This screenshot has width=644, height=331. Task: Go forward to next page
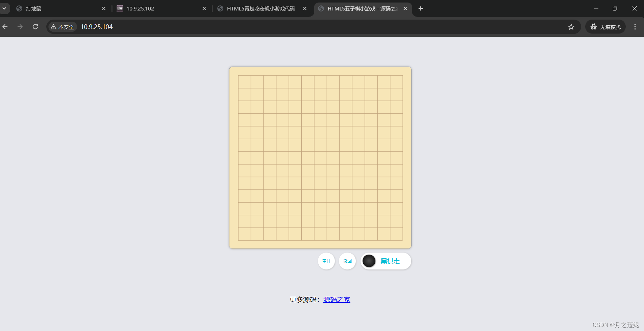point(20,27)
